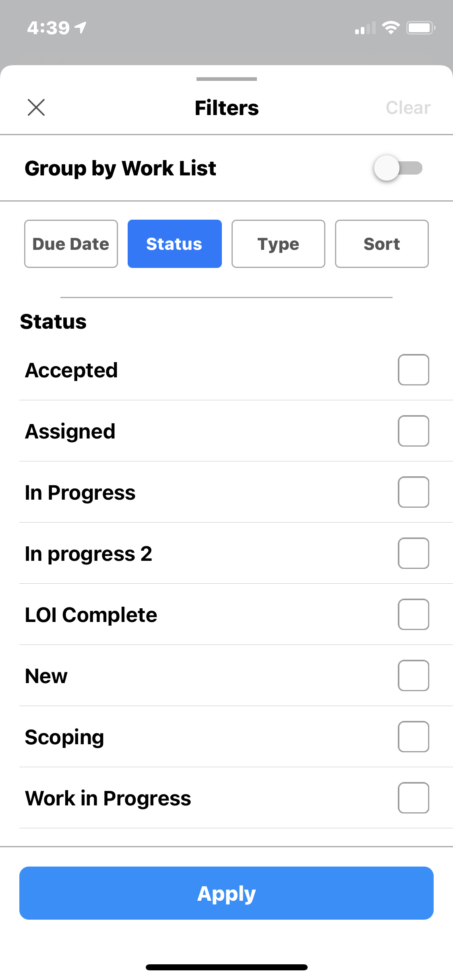
Task: Toggle Group by Work List switch
Action: [x=398, y=168]
